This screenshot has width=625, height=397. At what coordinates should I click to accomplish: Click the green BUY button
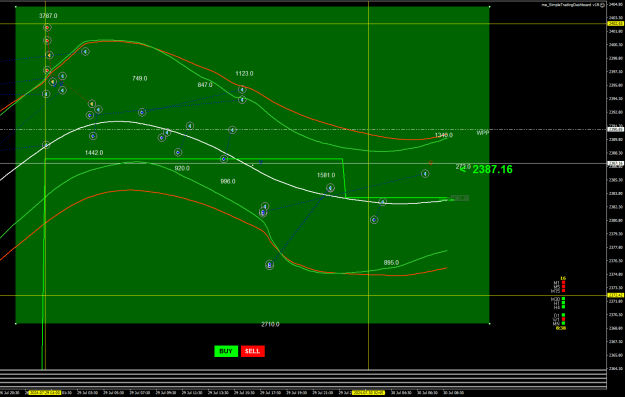[x=226, y=351]
